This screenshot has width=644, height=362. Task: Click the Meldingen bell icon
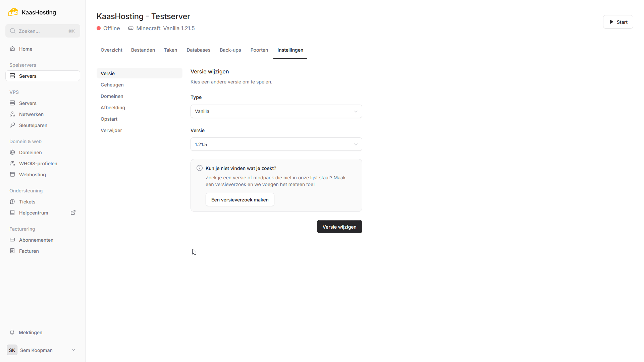coord(12,333)
